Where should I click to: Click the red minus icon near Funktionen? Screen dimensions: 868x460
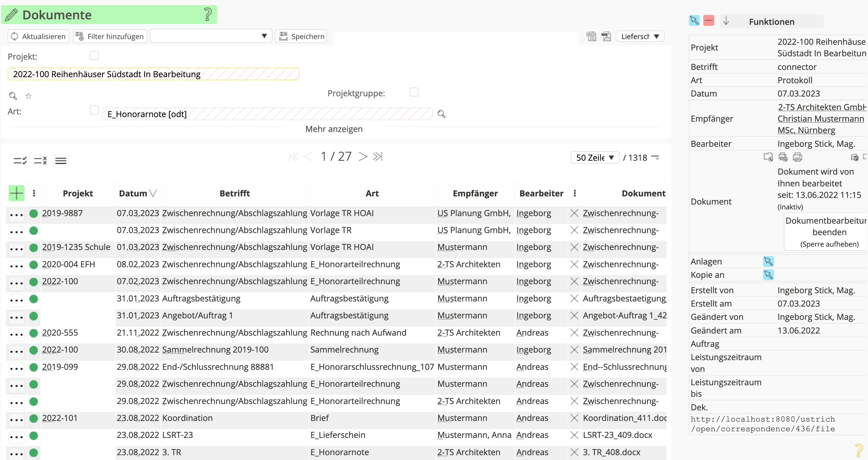(x=709, y=21)
